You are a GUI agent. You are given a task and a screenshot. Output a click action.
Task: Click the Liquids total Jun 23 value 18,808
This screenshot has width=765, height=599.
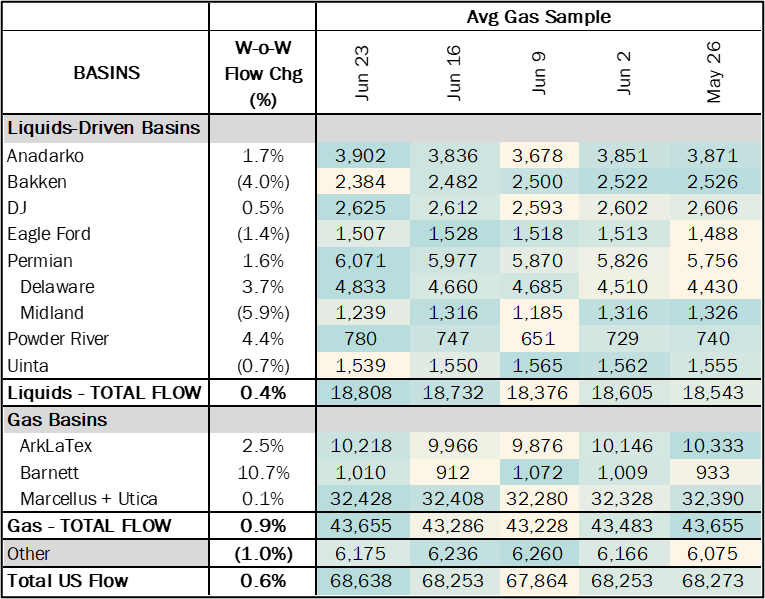click(x=360, y=392)
